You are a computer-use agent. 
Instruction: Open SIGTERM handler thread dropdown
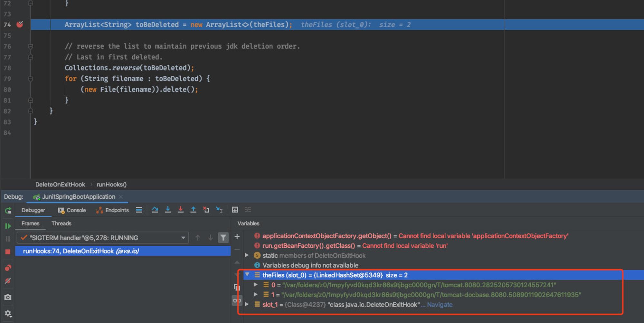(x=103, y=238)
